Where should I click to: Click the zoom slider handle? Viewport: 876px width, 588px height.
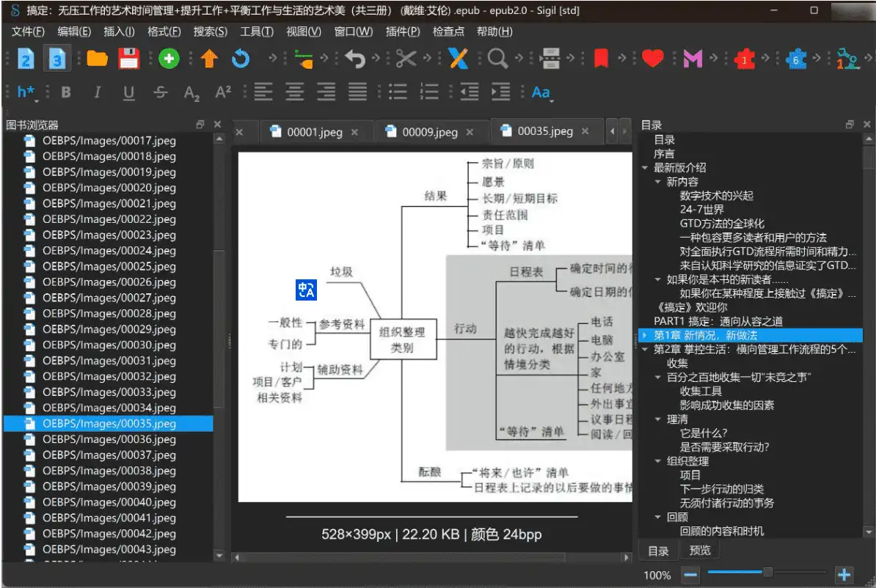tap(768, 572)
